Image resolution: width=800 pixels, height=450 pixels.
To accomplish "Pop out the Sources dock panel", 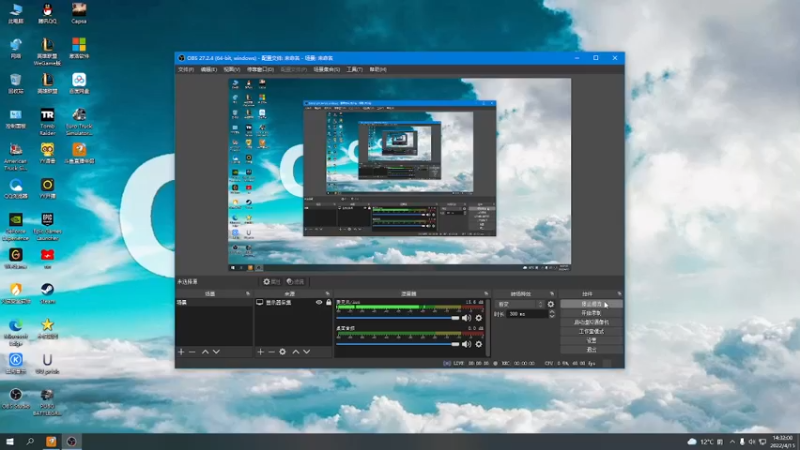I will pos(328,294).
